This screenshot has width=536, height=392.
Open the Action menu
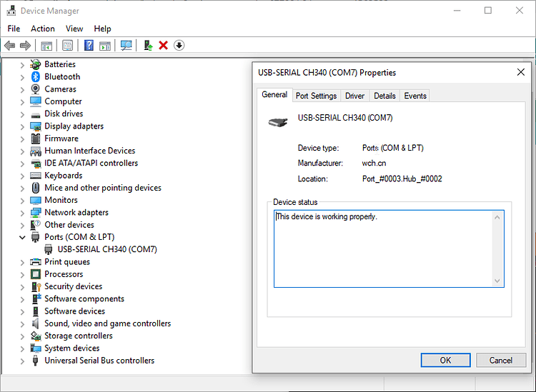pyautogui.click(x=43, y=29)
